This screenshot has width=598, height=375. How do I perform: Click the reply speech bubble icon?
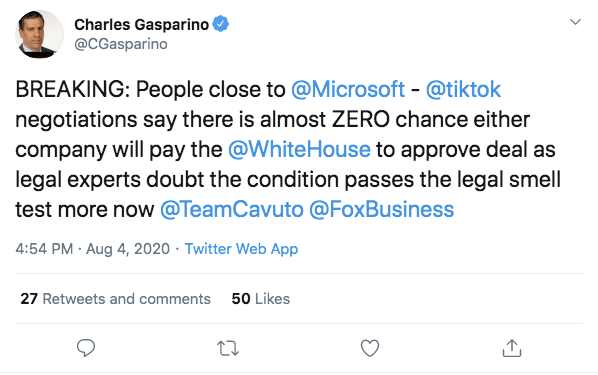86,348
